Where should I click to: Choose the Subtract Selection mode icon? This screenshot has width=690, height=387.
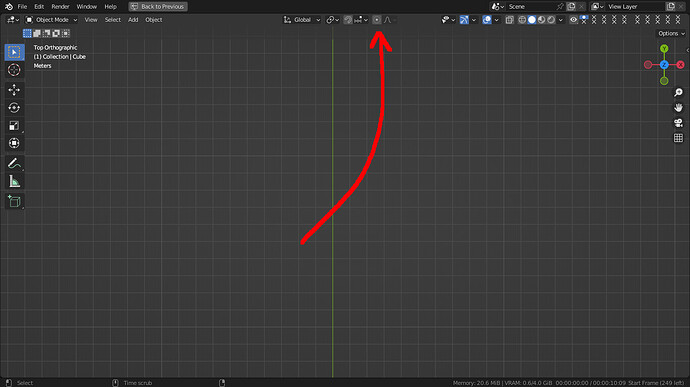click(x=47, y=33)
